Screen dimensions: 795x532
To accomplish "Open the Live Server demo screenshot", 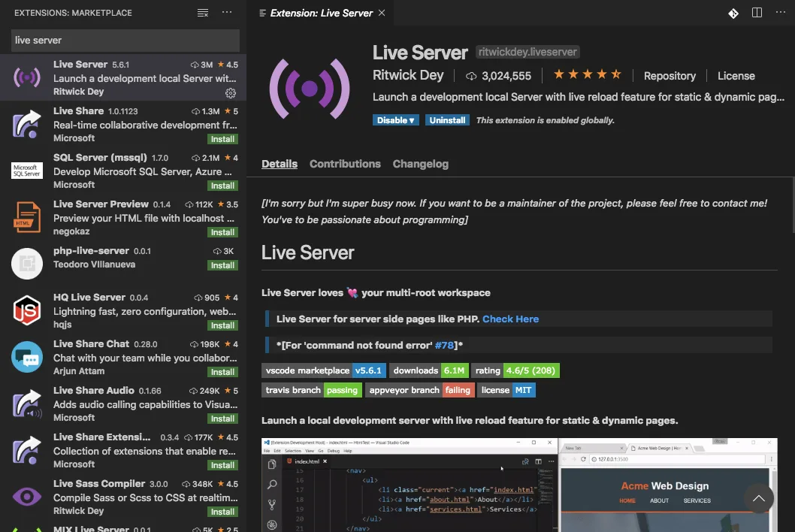I will 519,485.
